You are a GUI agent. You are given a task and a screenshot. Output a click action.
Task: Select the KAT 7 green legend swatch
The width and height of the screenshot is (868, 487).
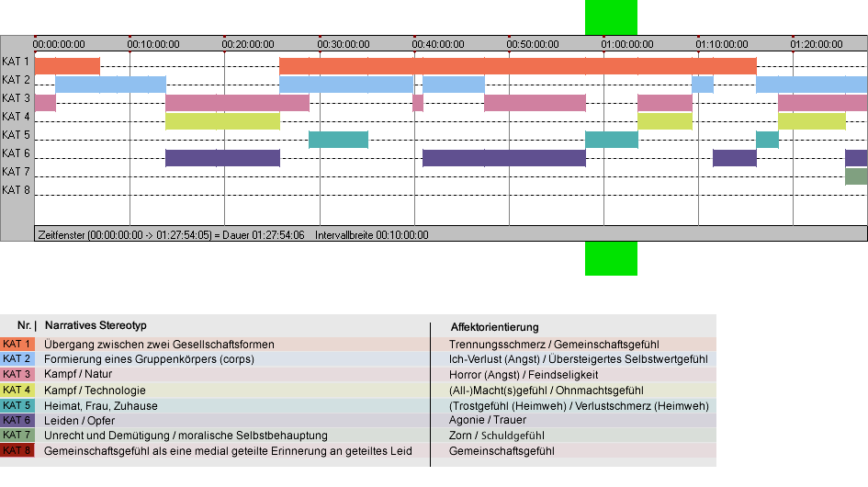(17, 435)
